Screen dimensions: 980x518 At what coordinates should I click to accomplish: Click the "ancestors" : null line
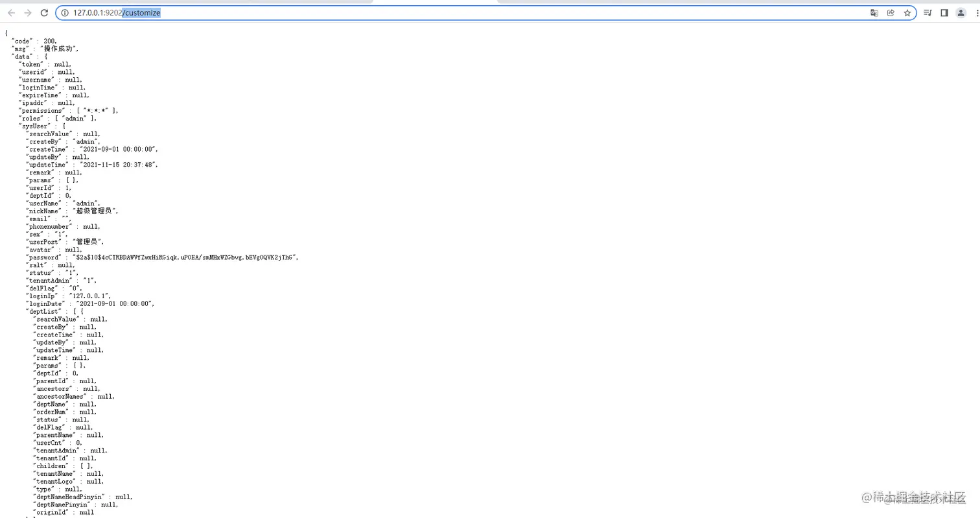click(x=67, y=389)
